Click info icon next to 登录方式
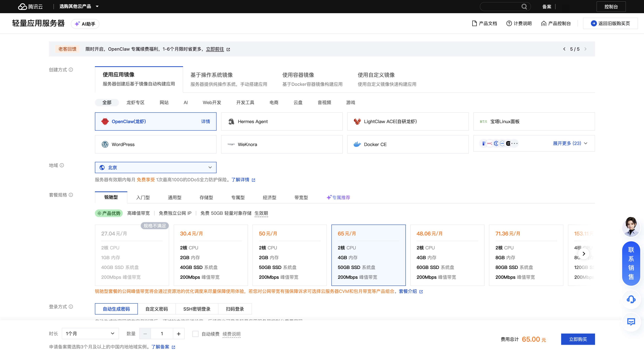 coord(71,307)
